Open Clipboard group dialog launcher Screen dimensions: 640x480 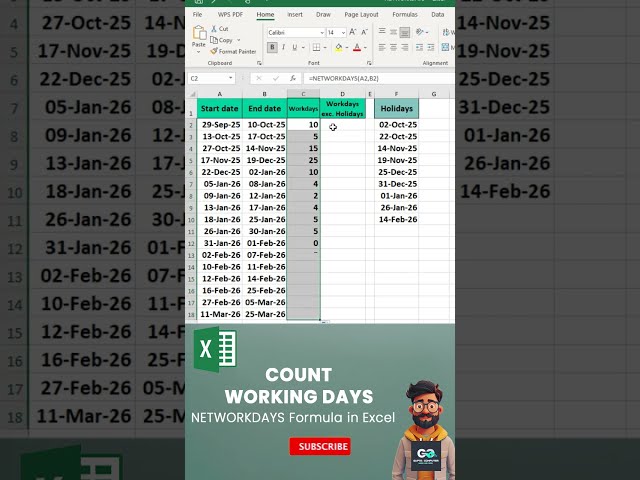[259, 63]
